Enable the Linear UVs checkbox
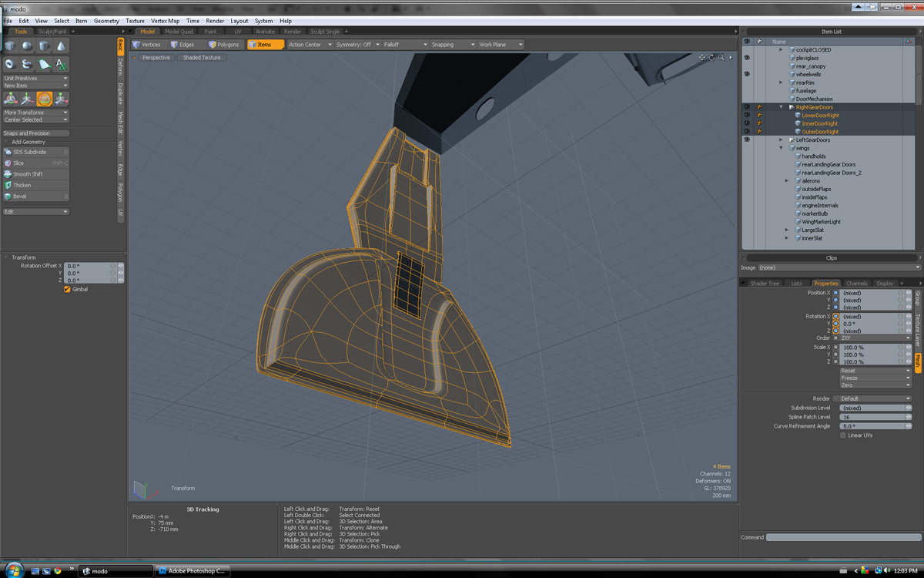 pyautogui.click(x=842, y=435)
